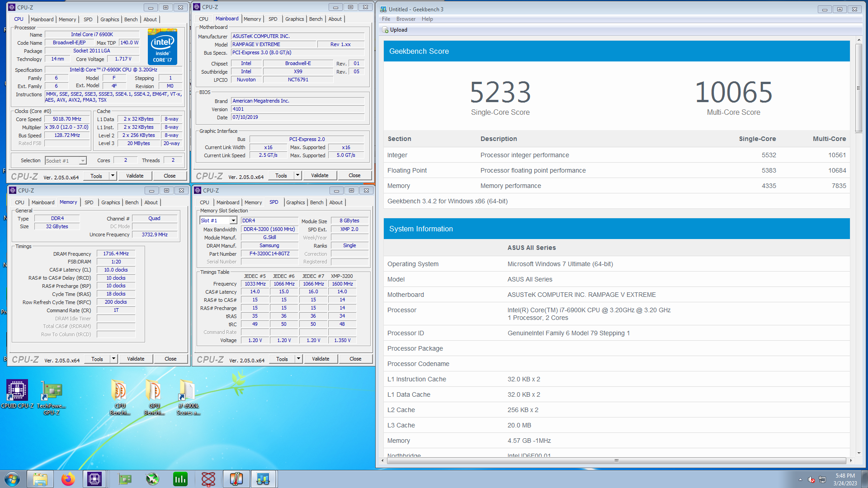
Task: Expand Tools arrow in CPU-Z processor window
Action: click(113, 176)
